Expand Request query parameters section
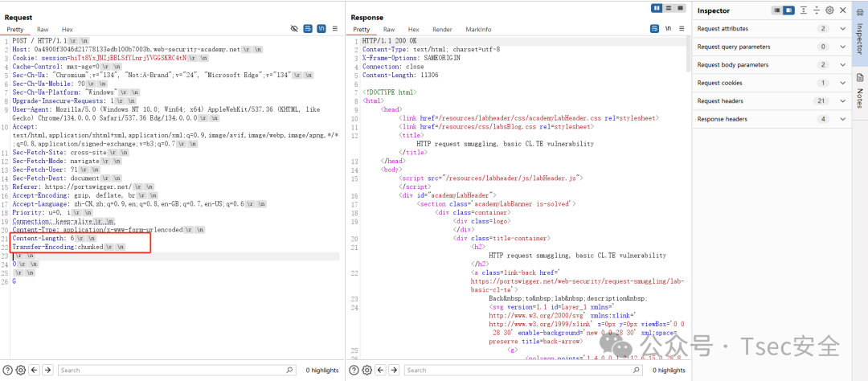868x381 pixels. pyautogui.click(x=770, y=47)
